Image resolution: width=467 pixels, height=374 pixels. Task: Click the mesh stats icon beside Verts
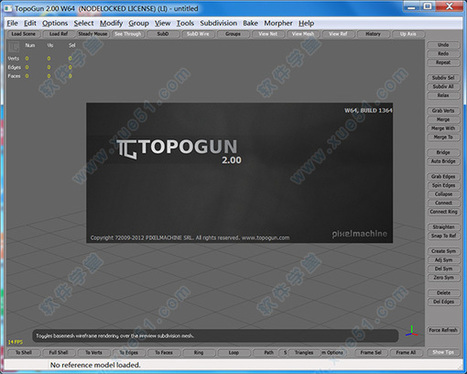14,47
